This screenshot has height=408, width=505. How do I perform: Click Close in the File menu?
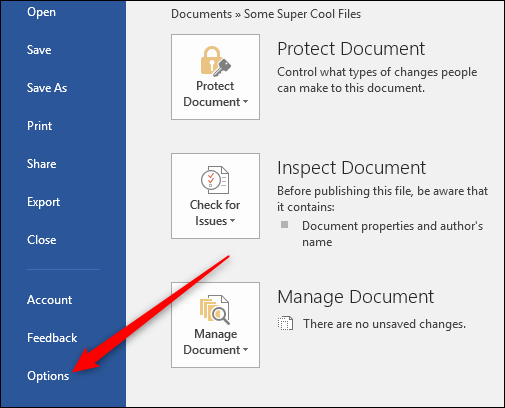coord(41,240)
